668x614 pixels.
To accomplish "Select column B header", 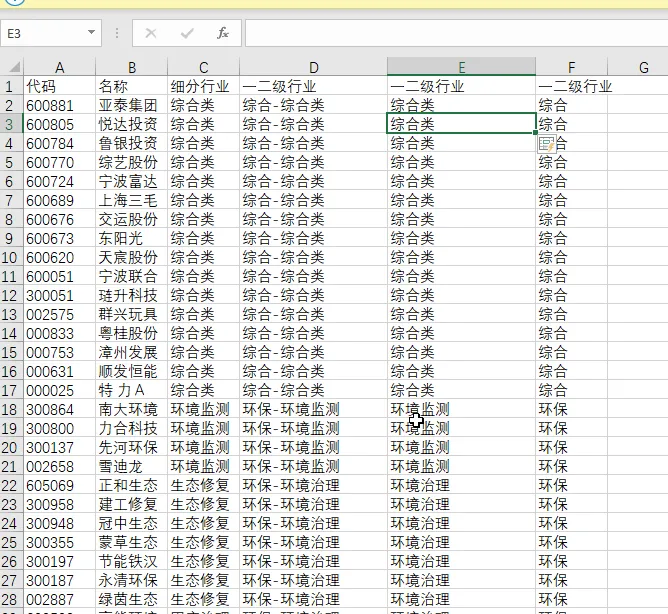I will click(x=132, y=67).
